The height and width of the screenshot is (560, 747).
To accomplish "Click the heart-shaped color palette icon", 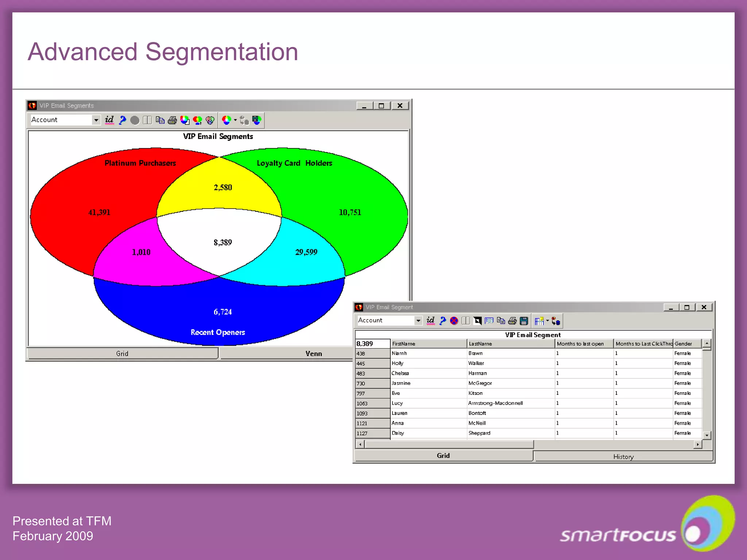I will (210, 120).
